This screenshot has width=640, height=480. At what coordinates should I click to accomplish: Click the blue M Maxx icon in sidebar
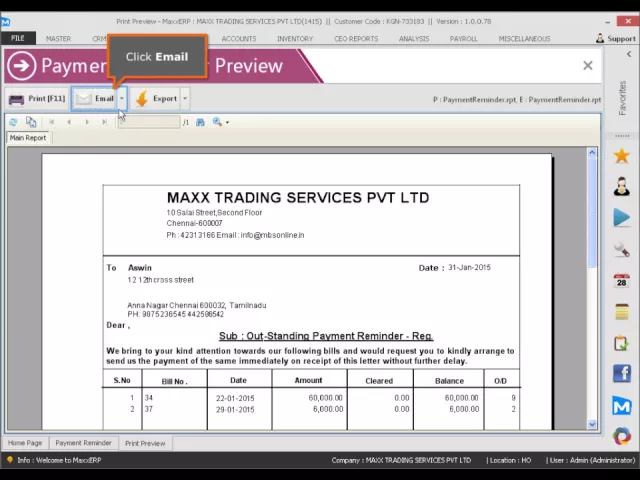pos(622,406)
